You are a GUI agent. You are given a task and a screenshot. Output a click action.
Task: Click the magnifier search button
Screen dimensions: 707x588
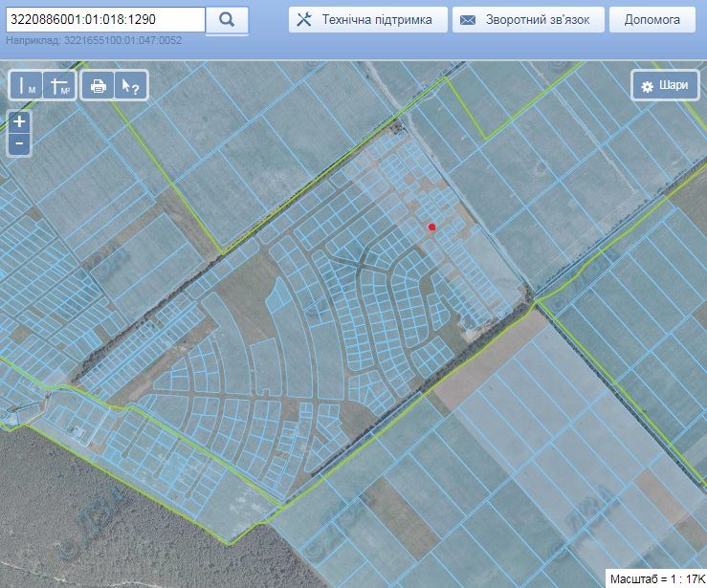click(227, 19)
